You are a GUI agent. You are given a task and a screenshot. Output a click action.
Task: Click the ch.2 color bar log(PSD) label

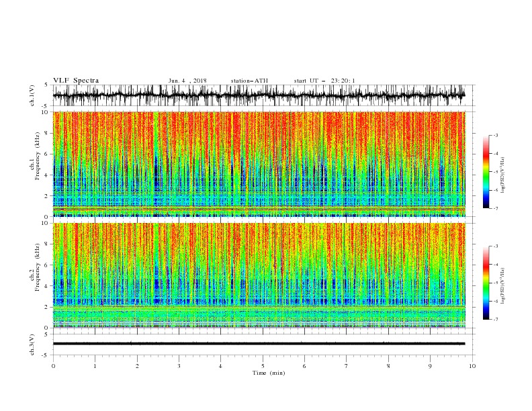coord(503,285)
